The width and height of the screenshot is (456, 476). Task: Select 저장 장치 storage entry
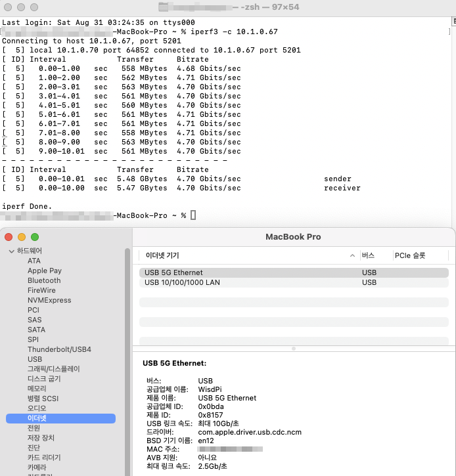[x=41, y=438]
